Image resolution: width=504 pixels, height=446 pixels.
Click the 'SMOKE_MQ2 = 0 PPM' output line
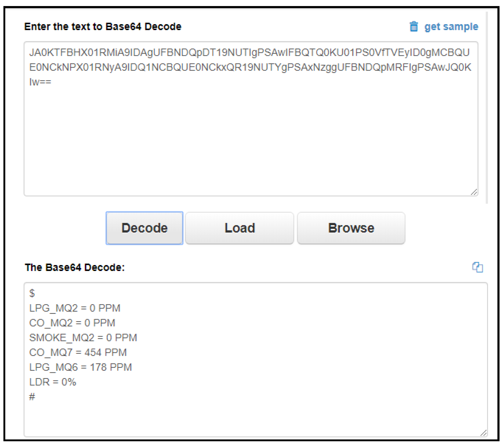click(x=83, y=337)
